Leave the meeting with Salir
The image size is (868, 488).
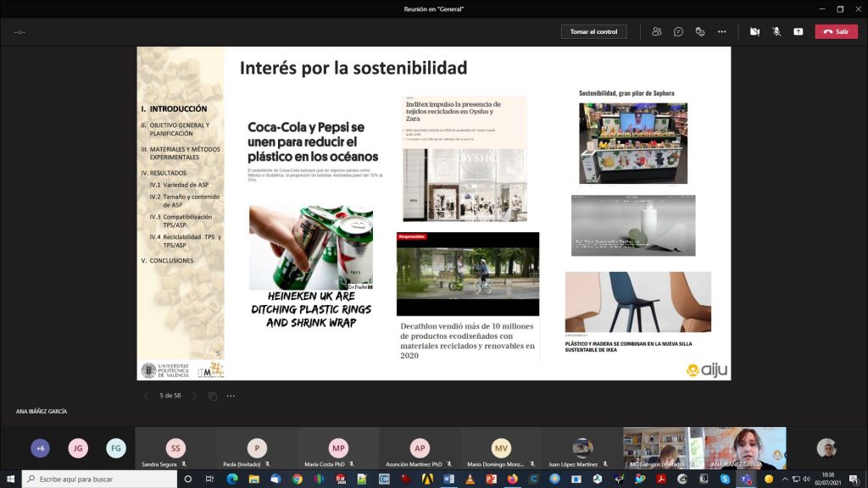[x=836, y=31]
